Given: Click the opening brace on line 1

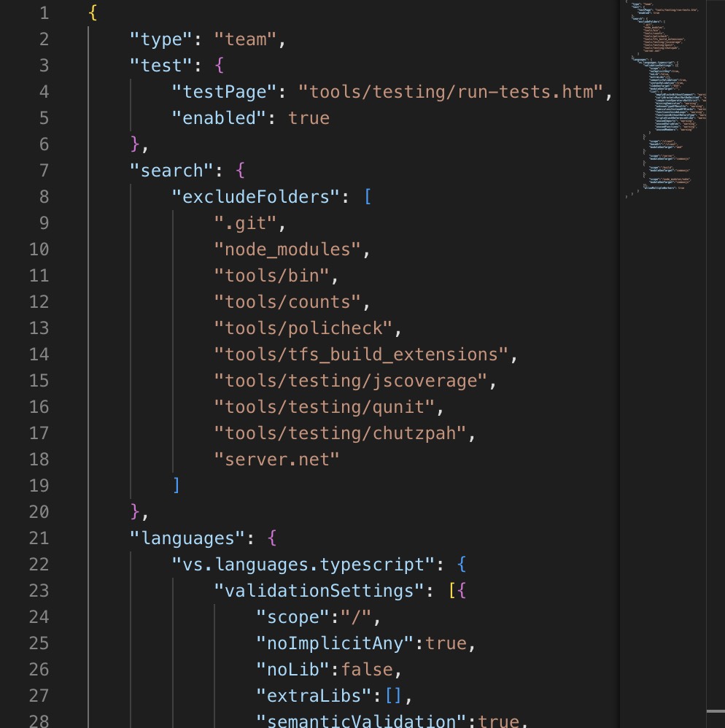Looking at the screenshot, I should tap(93, 12).
